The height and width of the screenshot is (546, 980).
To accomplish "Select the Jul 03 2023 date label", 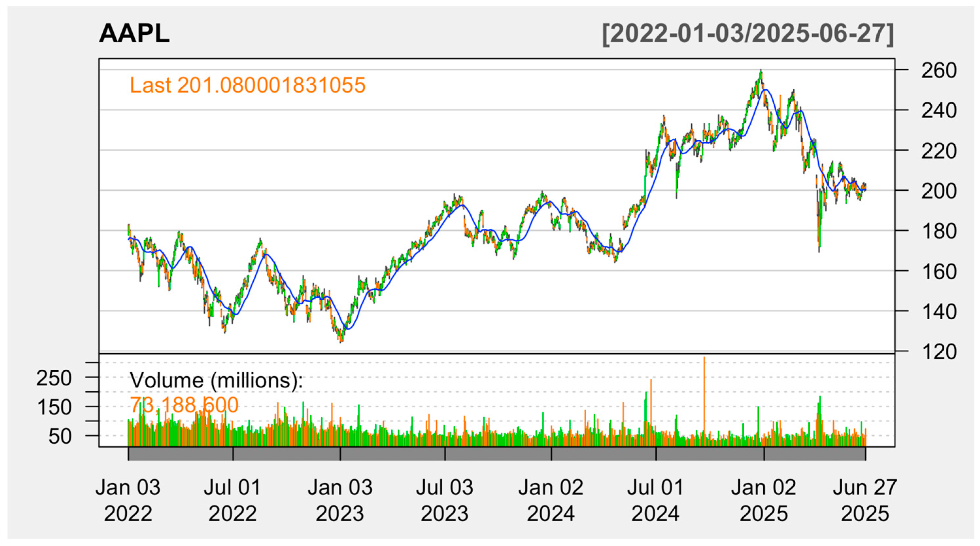I will (x=444, y=500).
